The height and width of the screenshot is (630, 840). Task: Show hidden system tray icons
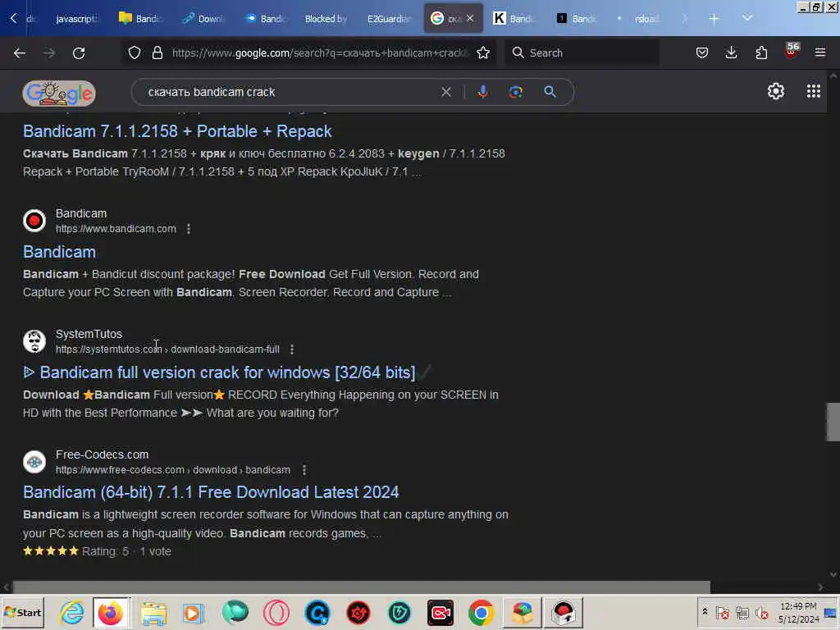pyautogui.click(x=705, y=612)
